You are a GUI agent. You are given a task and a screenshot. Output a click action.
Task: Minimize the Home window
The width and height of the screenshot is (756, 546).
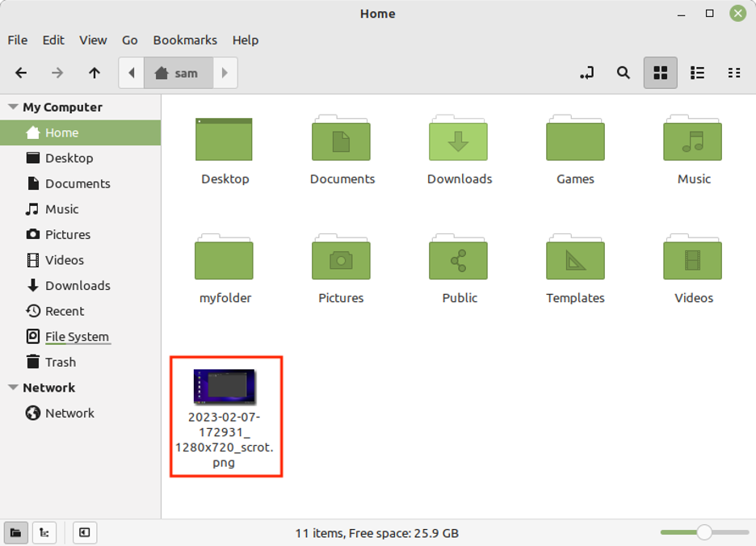coord(681,14)
